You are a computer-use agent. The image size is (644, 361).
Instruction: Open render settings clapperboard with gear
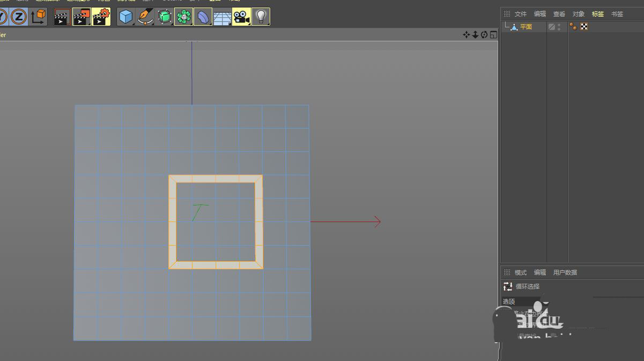[x=101, y=17]
